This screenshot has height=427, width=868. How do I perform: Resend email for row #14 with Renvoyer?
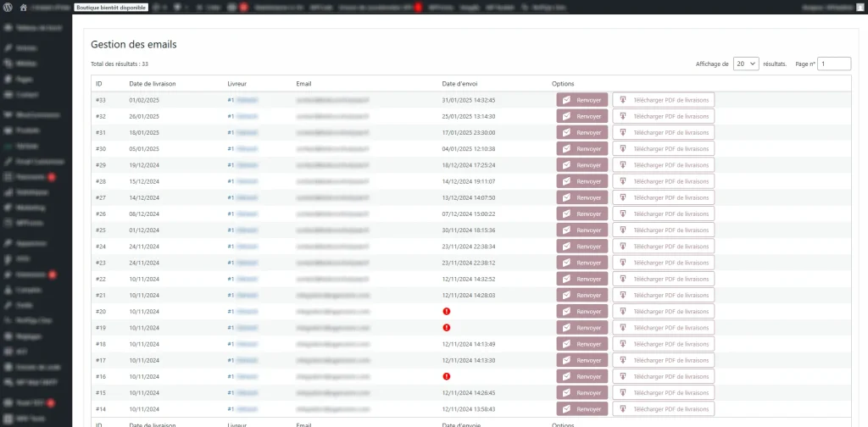tap(581, 408)
